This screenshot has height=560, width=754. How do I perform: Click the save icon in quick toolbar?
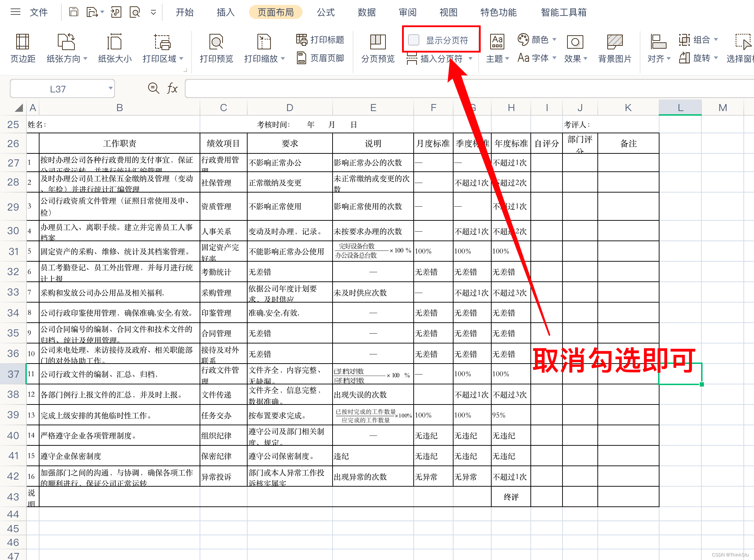point(73,12)
